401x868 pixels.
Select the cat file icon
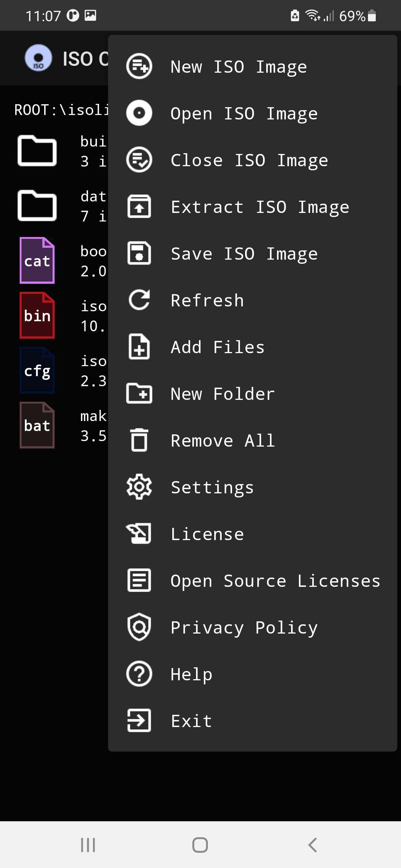pos(37,260)
